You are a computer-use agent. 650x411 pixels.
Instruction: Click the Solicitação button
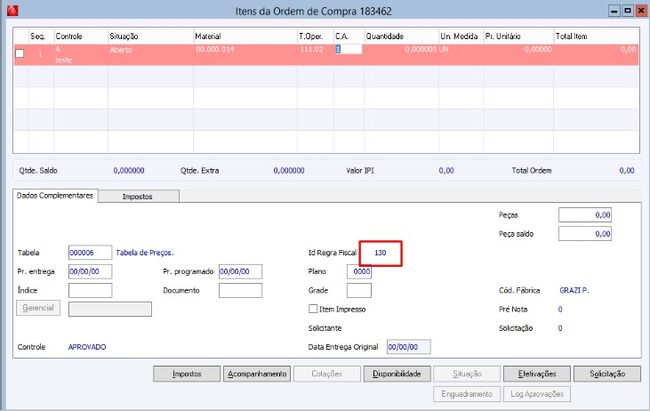click(x=607, y=374)
